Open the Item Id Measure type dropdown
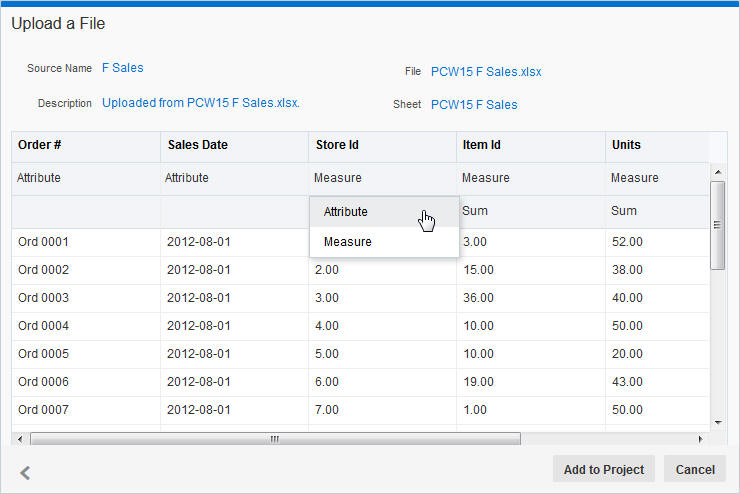 pos(530,178)
